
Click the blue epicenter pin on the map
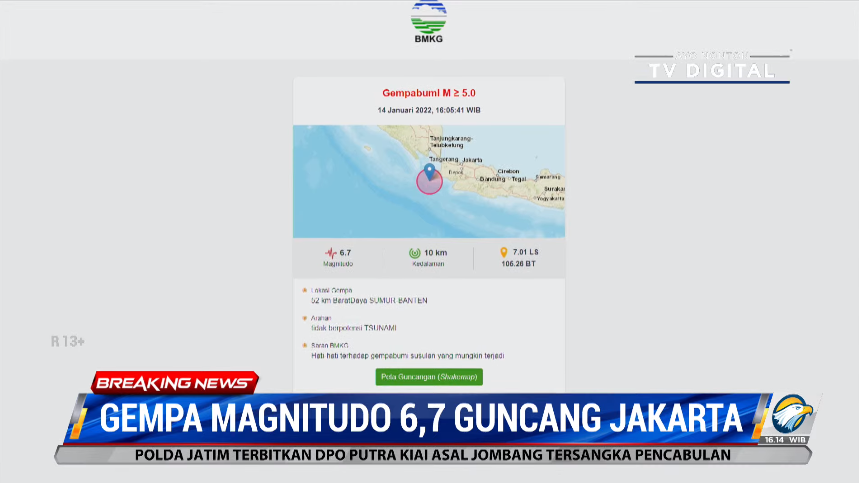pos(430,171)
